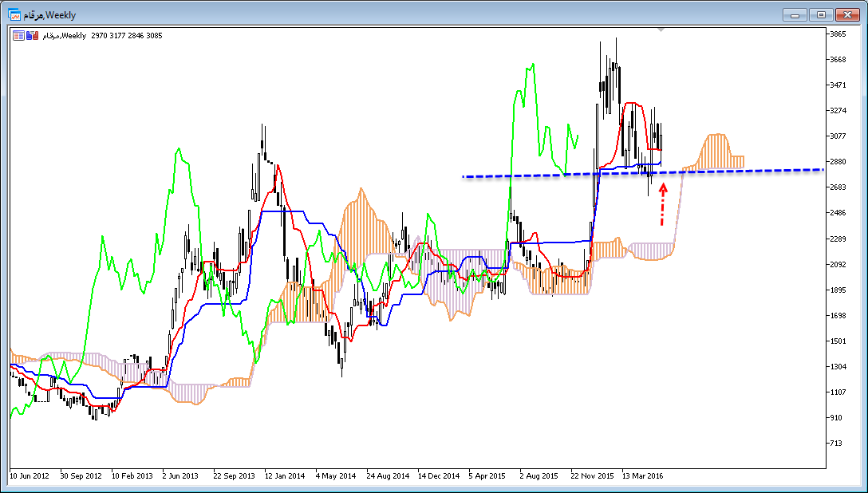The height and width of the screenshot is (493, 868).
Task: Click the chart window icon in title bar
Action: [14, 14]
